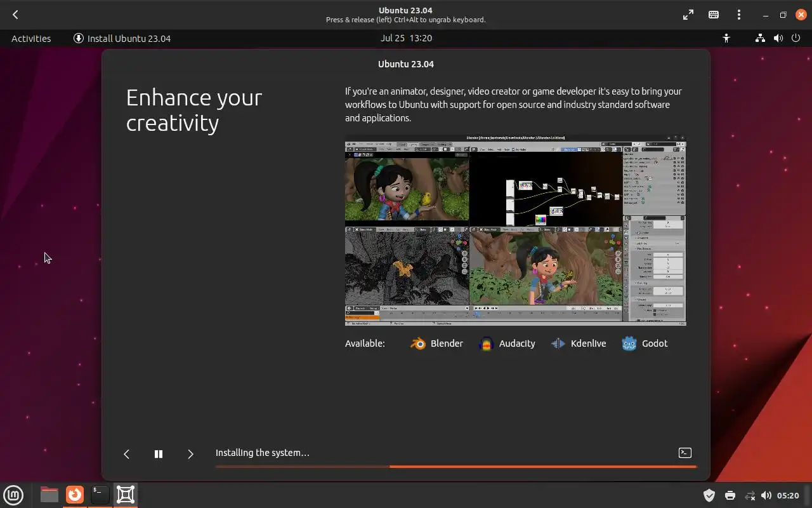Launch Firefox from the taskbar
The image size is (812, 508).
tap(75, 495)
